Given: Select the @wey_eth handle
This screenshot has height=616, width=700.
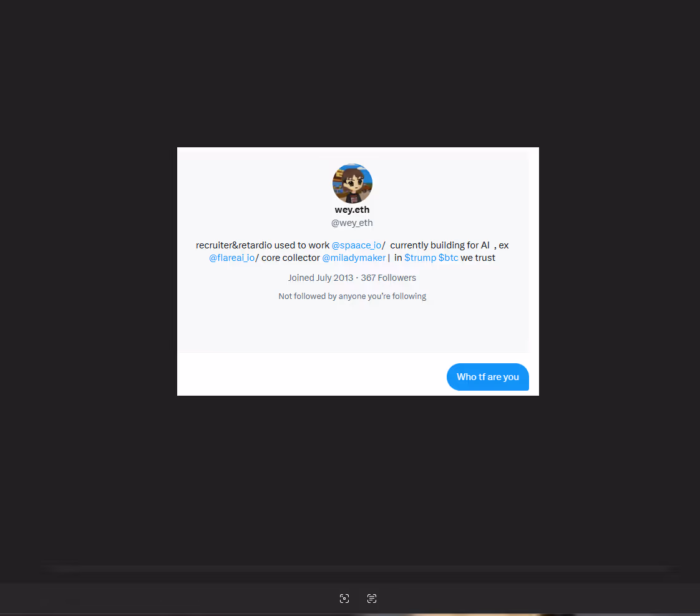Looking at the screenshot, I should click(x=352, y=223).
